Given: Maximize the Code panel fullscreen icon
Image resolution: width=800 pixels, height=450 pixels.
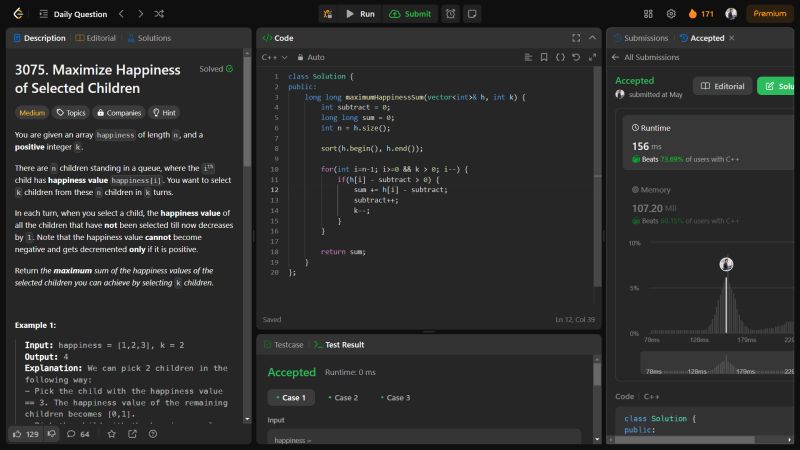Looking at the screenshot, I should 576,38.
